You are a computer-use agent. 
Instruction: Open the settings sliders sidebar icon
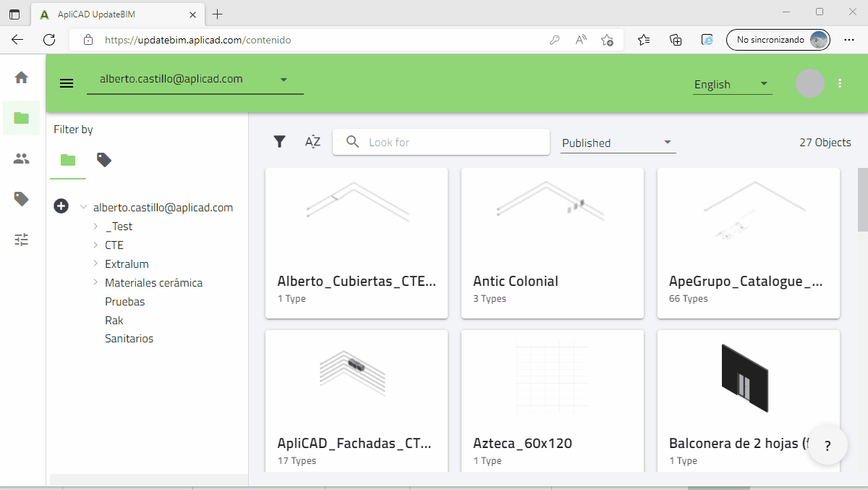coord(21,240)
